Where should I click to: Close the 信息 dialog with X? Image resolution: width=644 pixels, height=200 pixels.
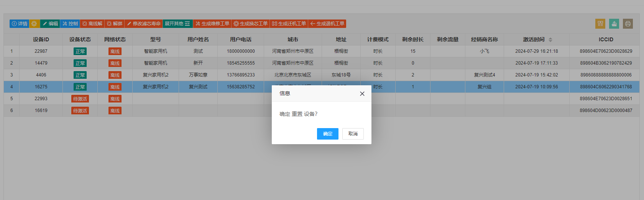(362, 94)
